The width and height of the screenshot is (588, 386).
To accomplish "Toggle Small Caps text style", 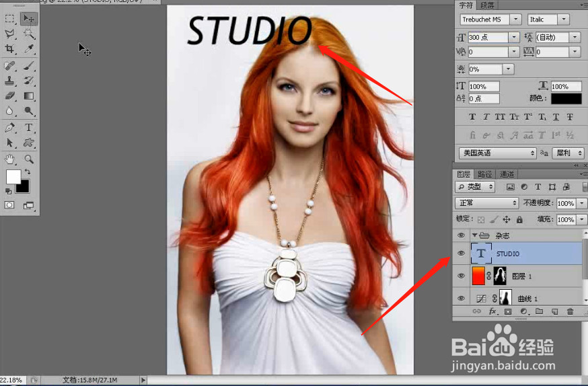I will 514,117.
